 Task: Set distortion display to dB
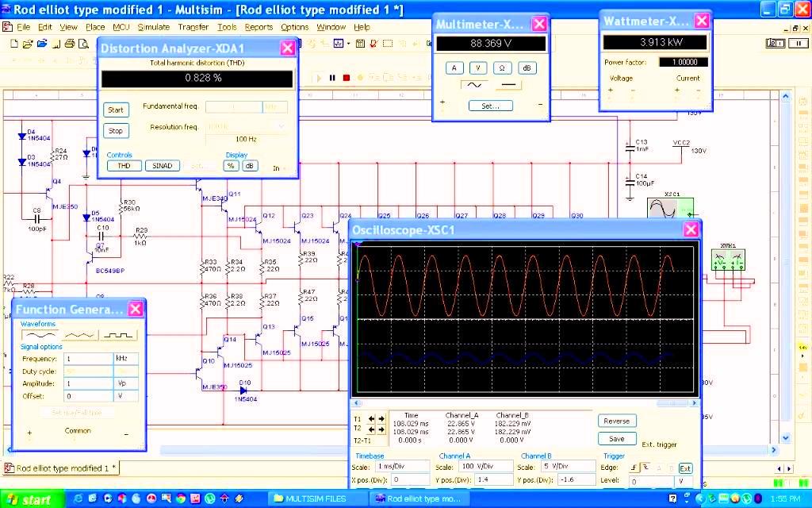tap(250, 166)
